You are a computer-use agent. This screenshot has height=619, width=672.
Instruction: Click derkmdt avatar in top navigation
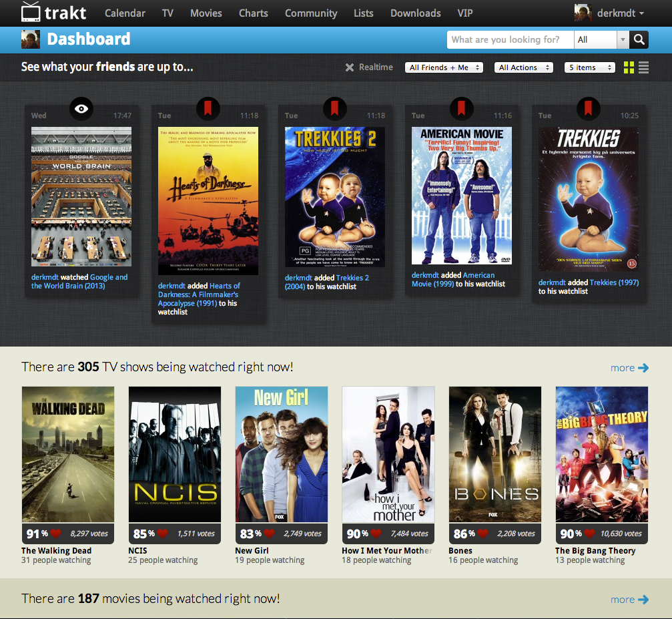583,13
